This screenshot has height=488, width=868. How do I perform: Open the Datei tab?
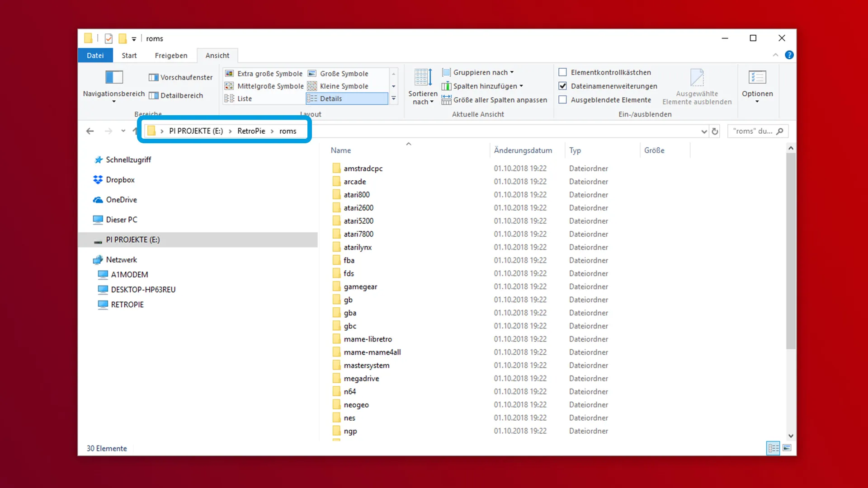point(95,55)
